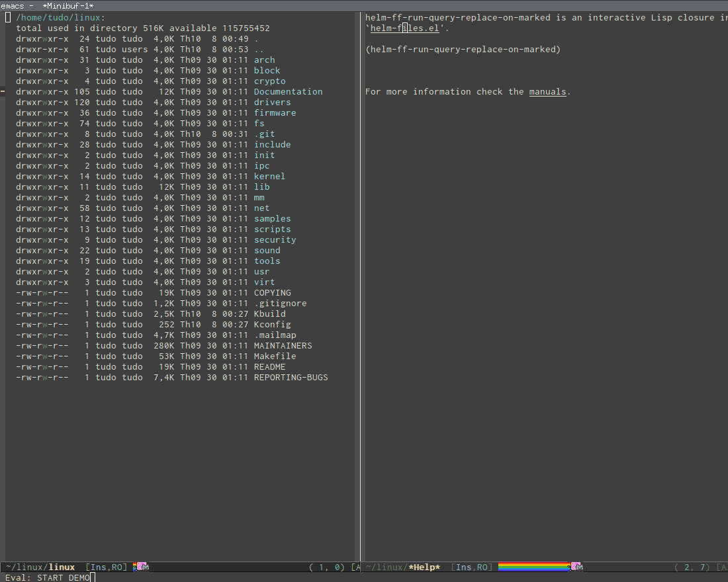Open the drivers directory

click(x=272, y=102)
